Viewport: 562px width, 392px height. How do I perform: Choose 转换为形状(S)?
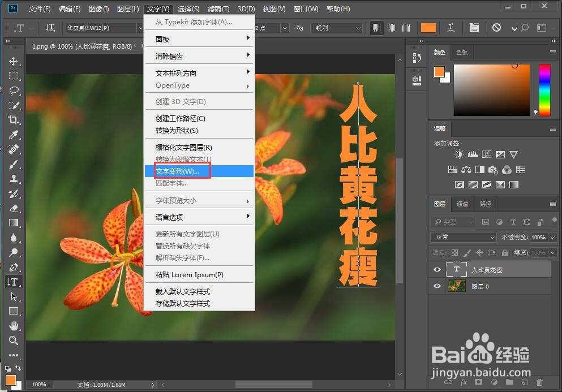(199, 131)
